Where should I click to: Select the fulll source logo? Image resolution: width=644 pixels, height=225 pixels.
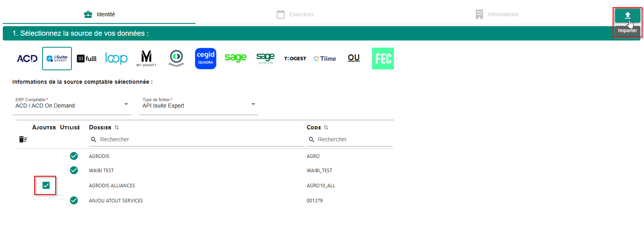tap(87, 59)
